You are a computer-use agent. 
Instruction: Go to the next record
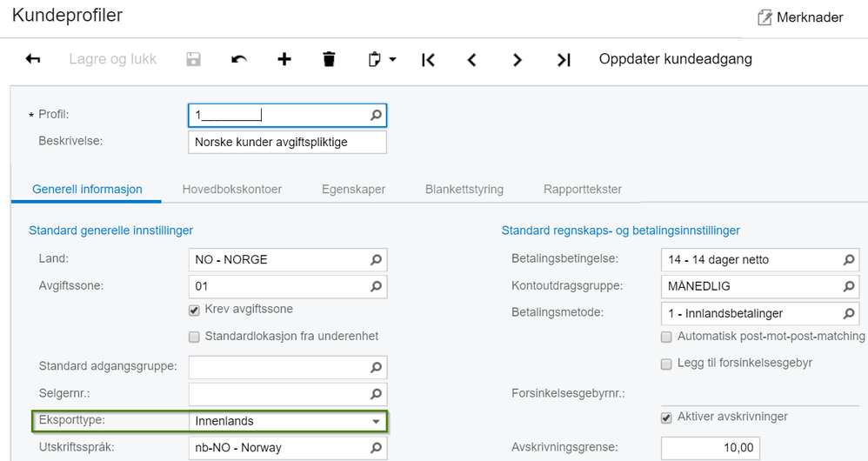(x=517, y=59)
